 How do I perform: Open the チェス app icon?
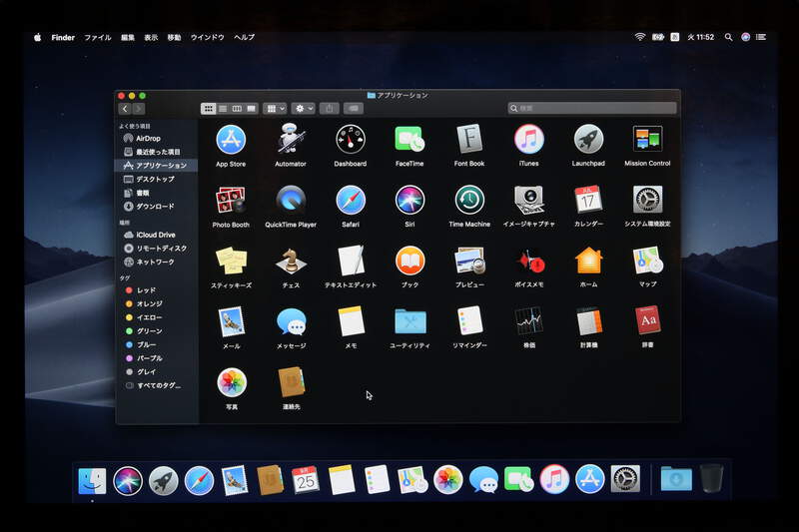tap(291, 261)
